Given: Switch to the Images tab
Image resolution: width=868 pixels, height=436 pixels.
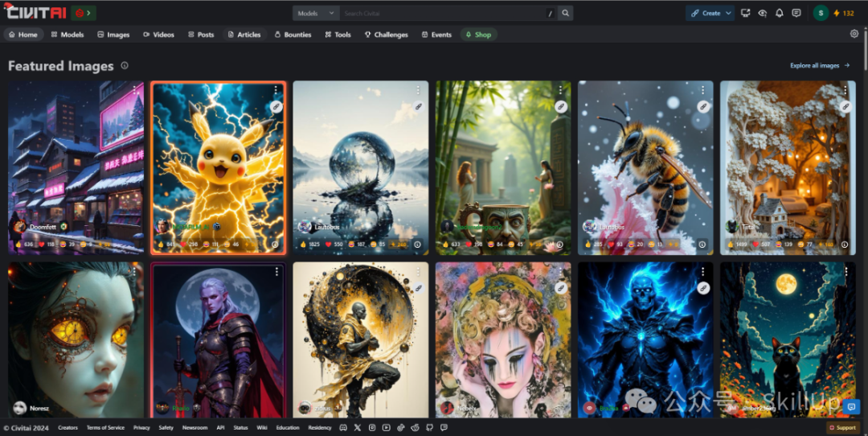Looking at the screenshot, I should pyautogui.click(x=113, y=35).
